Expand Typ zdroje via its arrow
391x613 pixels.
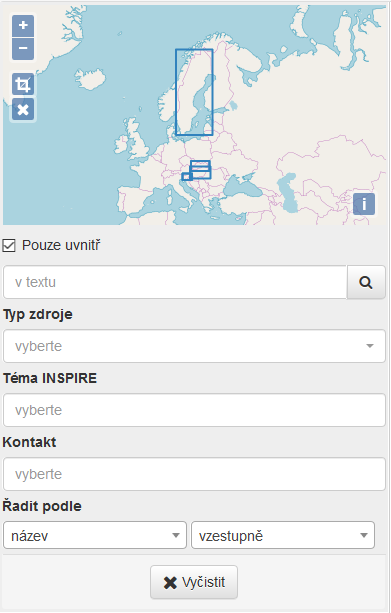pyautogui.click(x=369, y=346)
